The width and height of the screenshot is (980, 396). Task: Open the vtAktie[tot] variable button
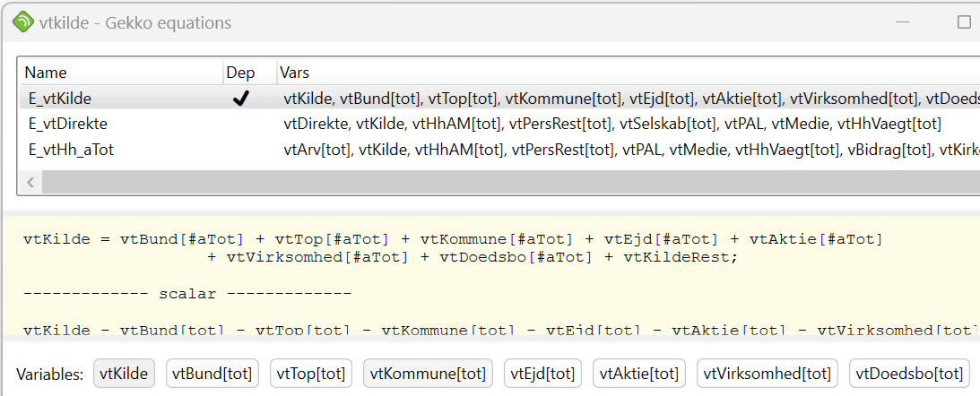point(638,373)
